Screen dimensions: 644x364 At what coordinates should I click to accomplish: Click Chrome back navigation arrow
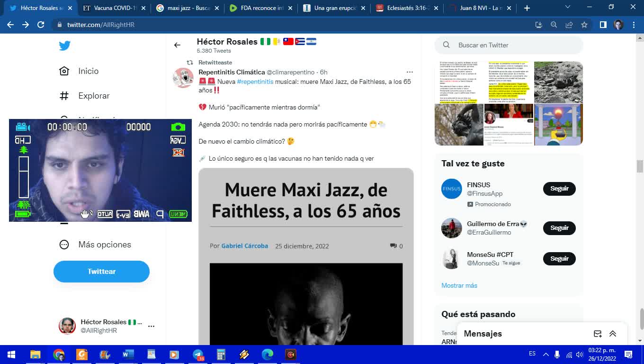tap(10, 25)
